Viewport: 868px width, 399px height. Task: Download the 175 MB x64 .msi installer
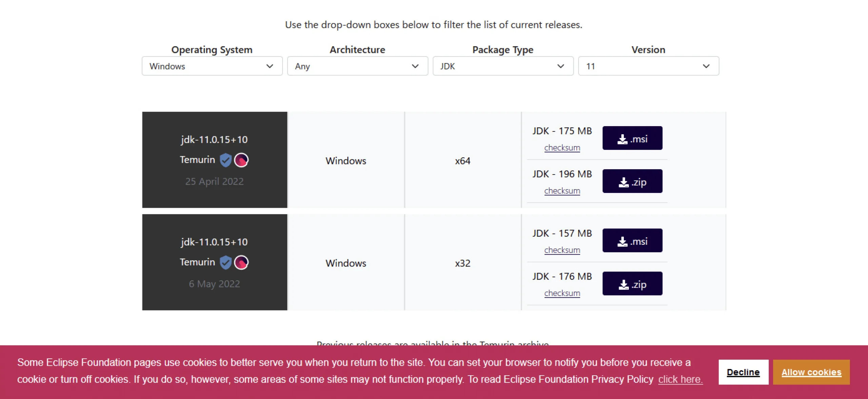(x=632, y=138)
